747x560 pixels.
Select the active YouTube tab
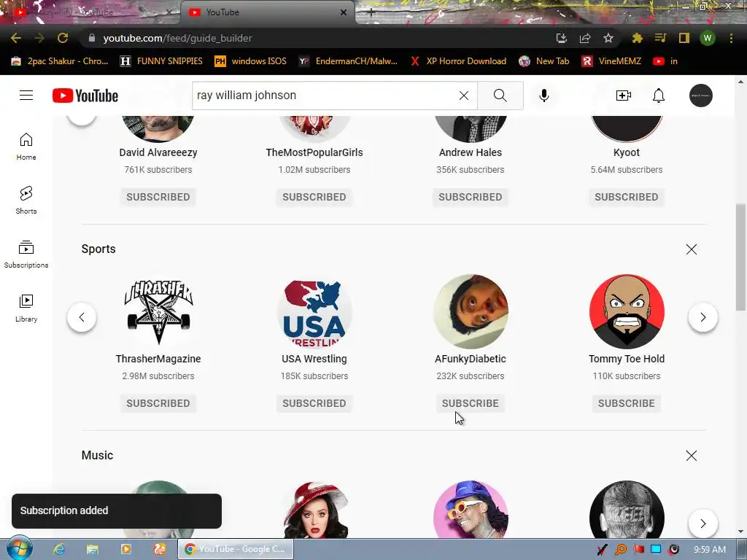(267, 12)
